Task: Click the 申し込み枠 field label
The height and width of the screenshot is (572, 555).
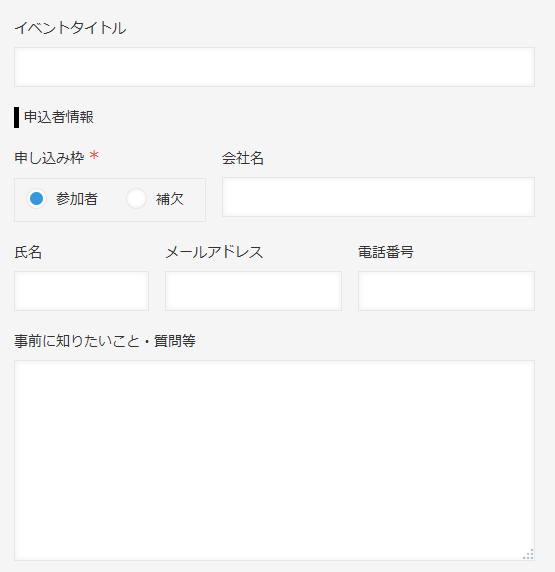Action: click(49, 158)
